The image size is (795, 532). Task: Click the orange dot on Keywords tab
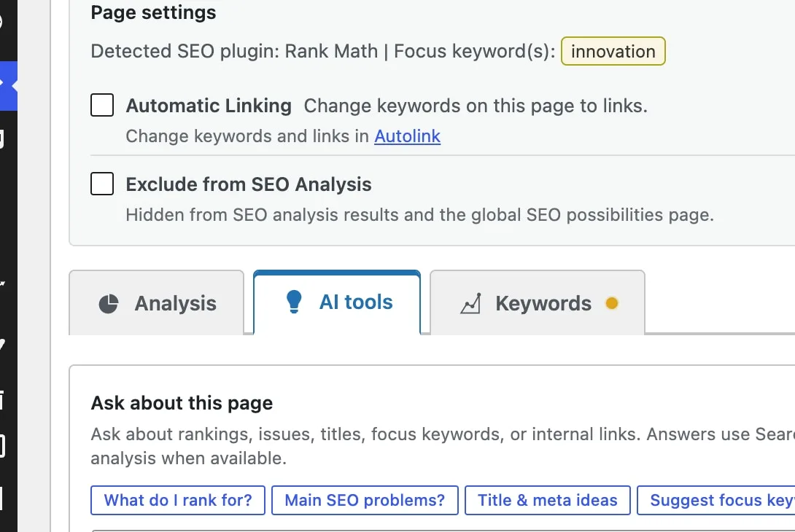pyautogui.click(x=612, y=303)
